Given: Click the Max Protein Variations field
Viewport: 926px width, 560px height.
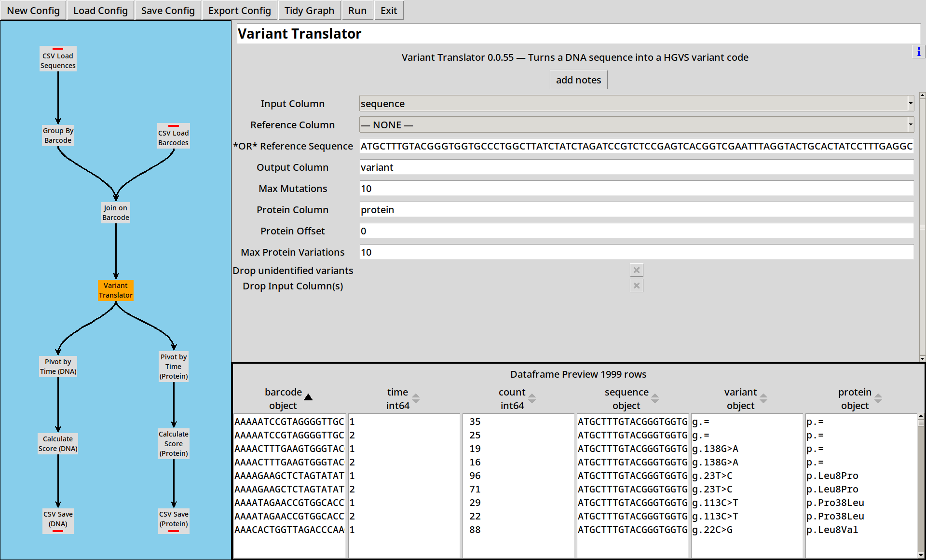Looking at the screenshot, I should (637, 252).
